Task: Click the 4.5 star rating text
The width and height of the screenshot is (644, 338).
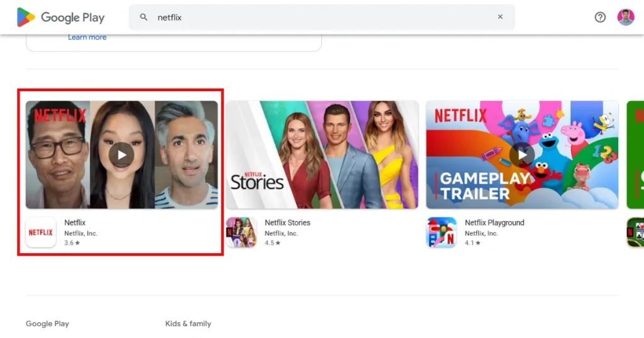Action: [272, 243]
